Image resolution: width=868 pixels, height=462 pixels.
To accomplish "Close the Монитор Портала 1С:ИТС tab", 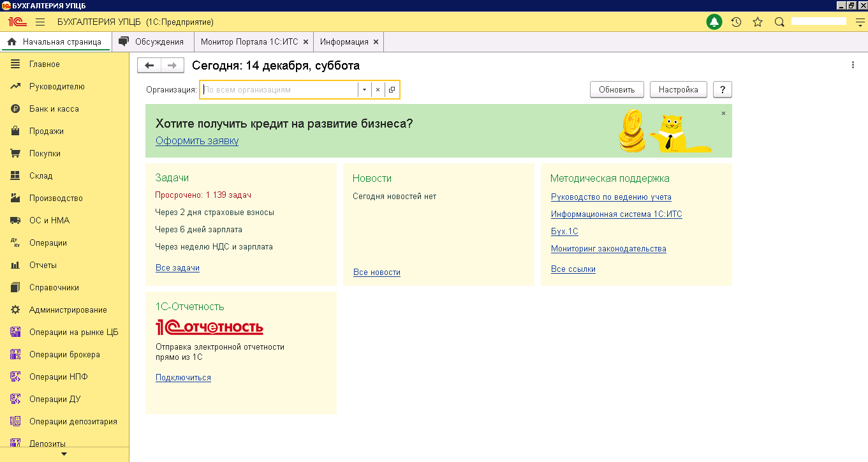I will (x=305, y=41).
